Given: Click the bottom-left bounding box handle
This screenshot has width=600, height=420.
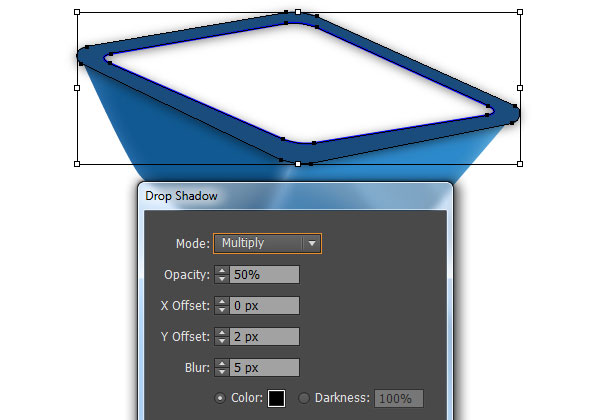Looking at the screenshot, I should click(x=77, y=164).
